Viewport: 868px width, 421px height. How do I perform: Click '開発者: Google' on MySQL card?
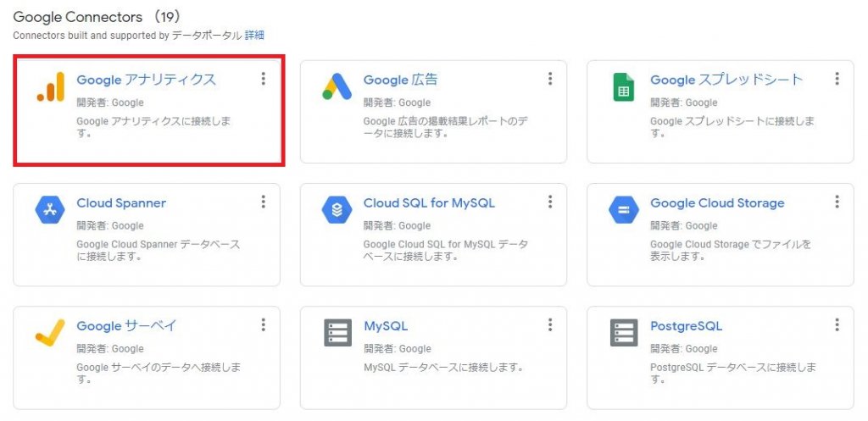tap(397, 348)
